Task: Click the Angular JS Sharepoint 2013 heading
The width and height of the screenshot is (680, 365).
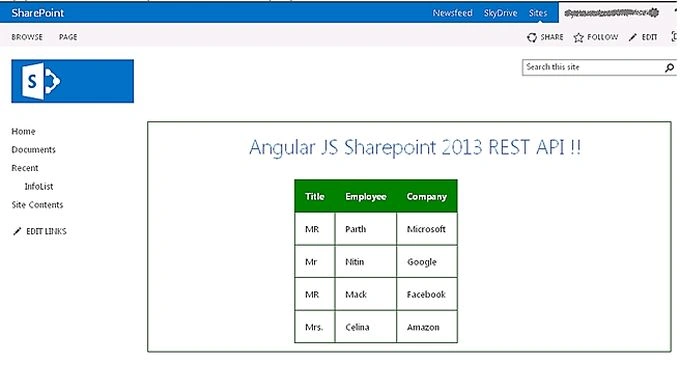Action: [415, 147]
